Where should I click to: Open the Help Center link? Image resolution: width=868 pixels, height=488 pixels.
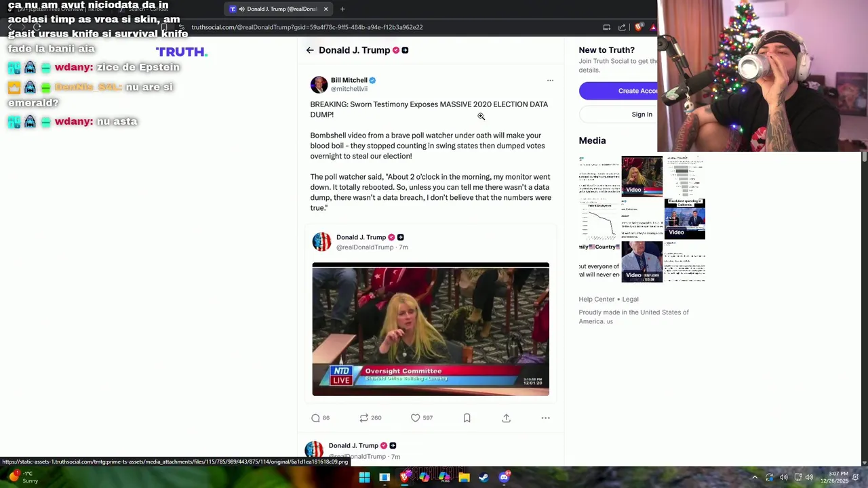pos(596,299)
